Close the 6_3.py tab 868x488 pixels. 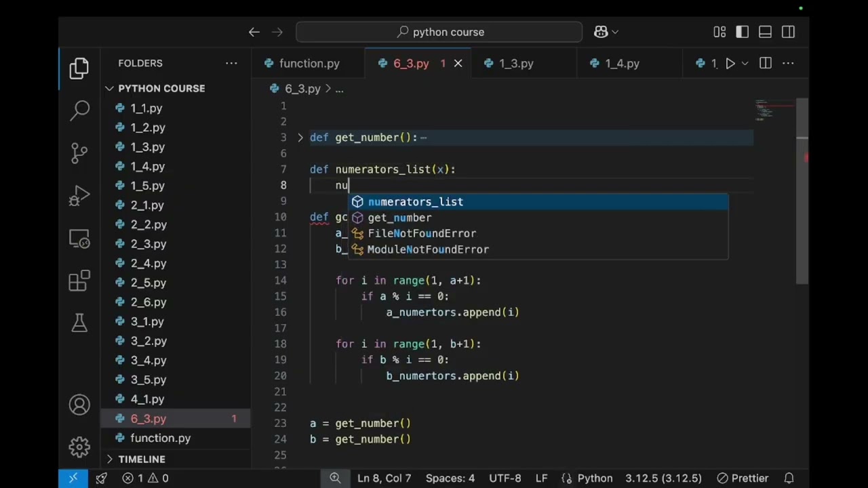click(x=458, y=63)
